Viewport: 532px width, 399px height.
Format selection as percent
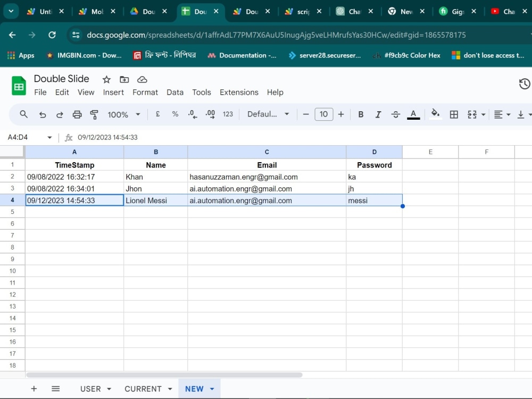point(175,114)
